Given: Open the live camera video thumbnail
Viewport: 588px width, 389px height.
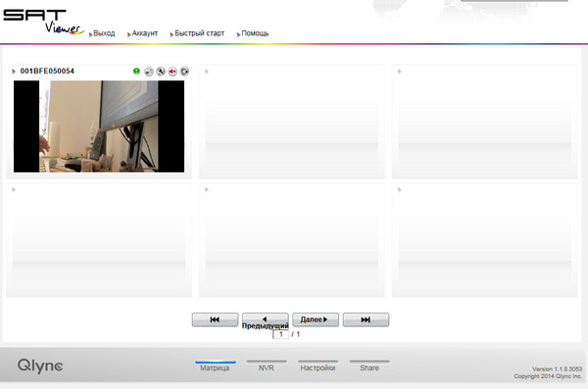Looking at the screenshot, I should point(99,126).
